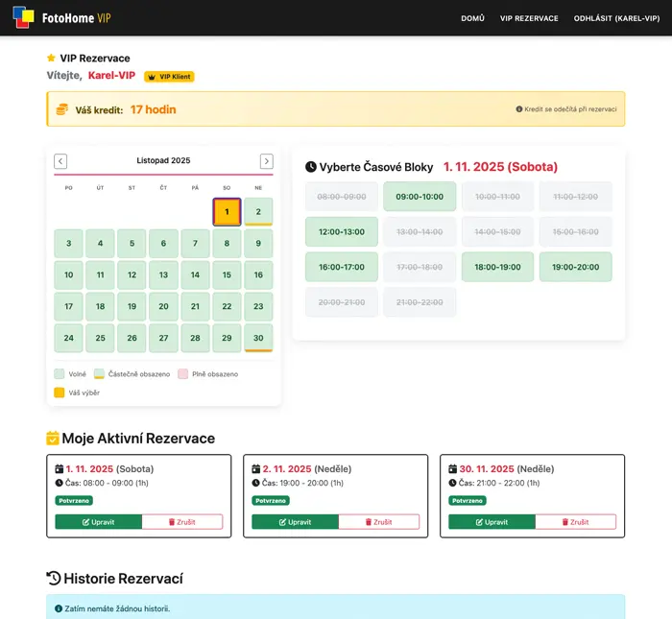Select the 12:00-13:00 time block
The width and height of the screenshot is (672, 619).
pos(342,231)
